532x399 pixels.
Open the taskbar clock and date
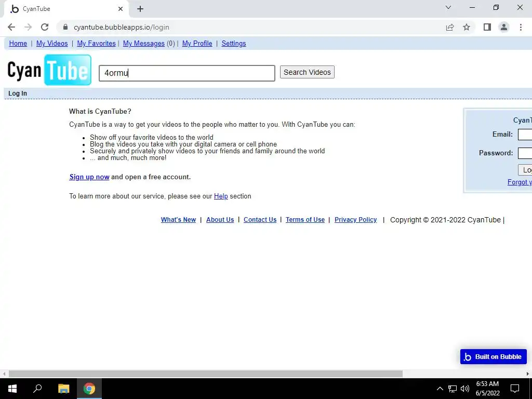pos(487,389)
